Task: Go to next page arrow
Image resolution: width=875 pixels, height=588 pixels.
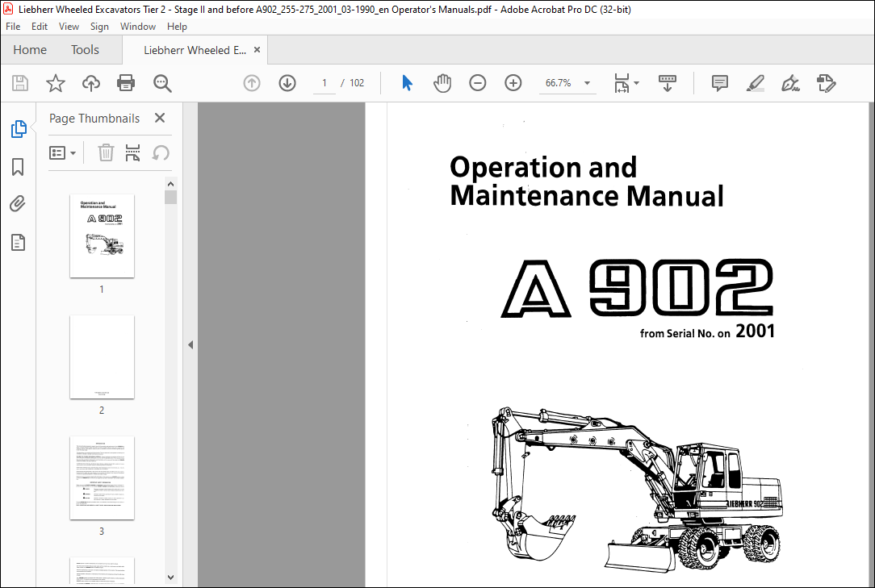Action: (287, 83)
